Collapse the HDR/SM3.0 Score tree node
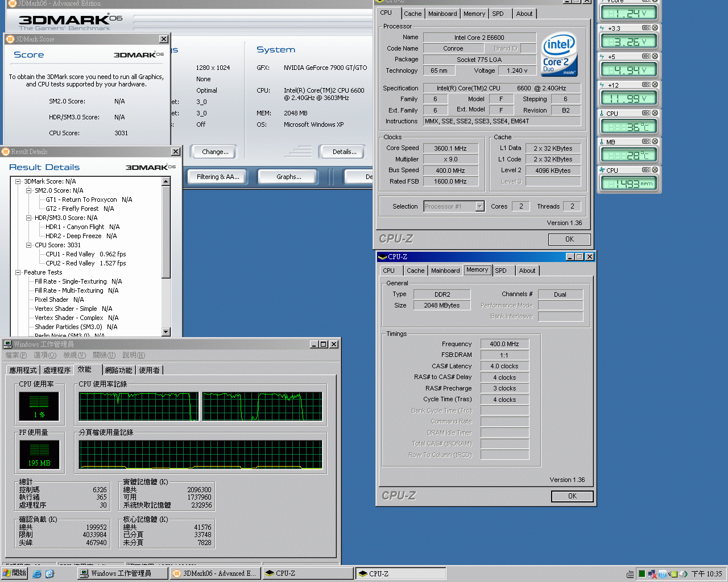Screen dimensions: 728x582 (x=29, y=218)
